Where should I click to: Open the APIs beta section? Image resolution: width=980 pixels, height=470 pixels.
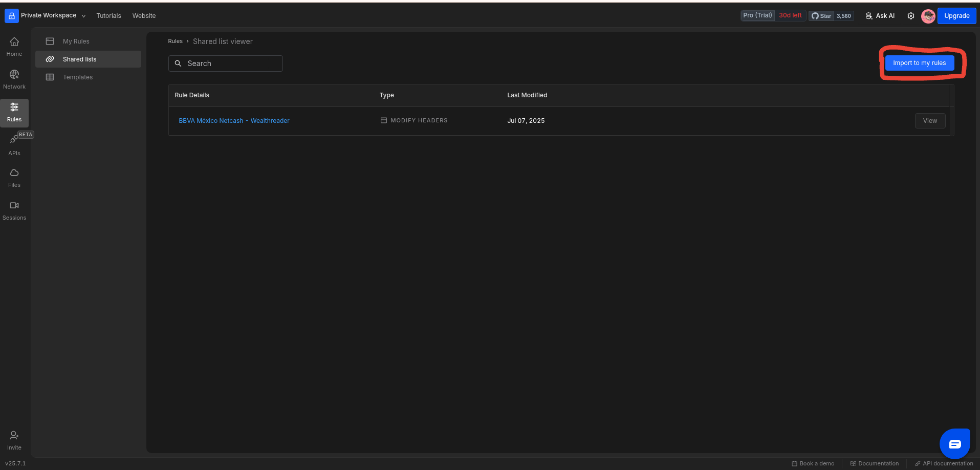click(14, 145)
